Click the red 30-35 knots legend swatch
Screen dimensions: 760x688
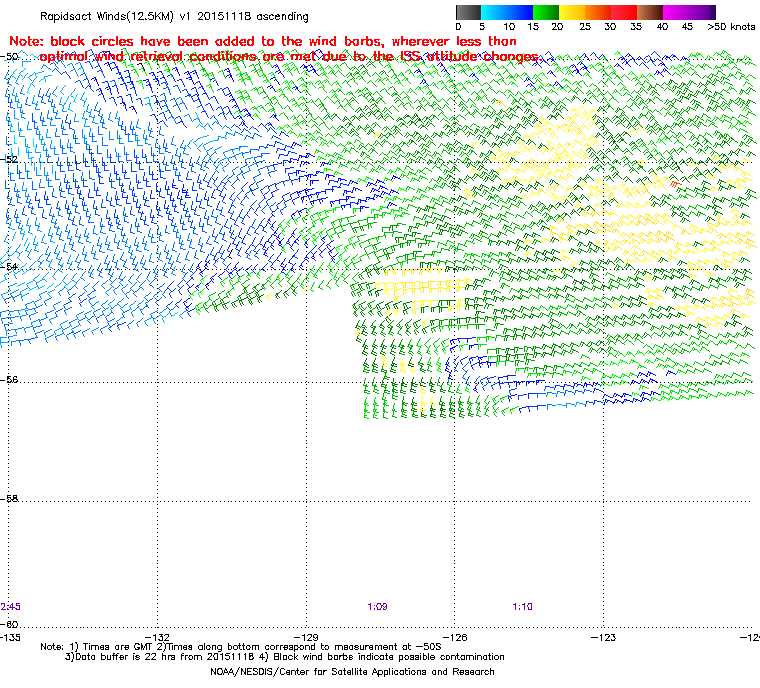tap(624, 12)
